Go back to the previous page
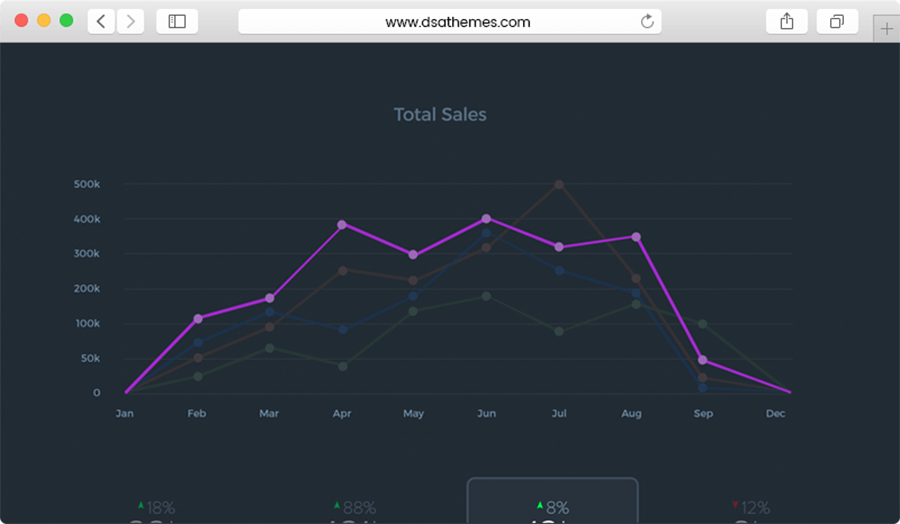The height and width of the screenshot is (524, 900). (x=101, y=21)
